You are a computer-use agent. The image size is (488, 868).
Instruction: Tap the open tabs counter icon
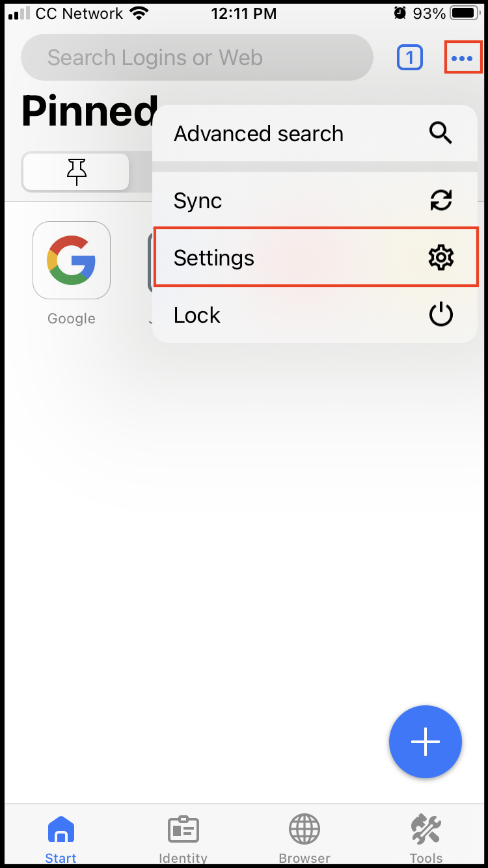pos(409,59)
